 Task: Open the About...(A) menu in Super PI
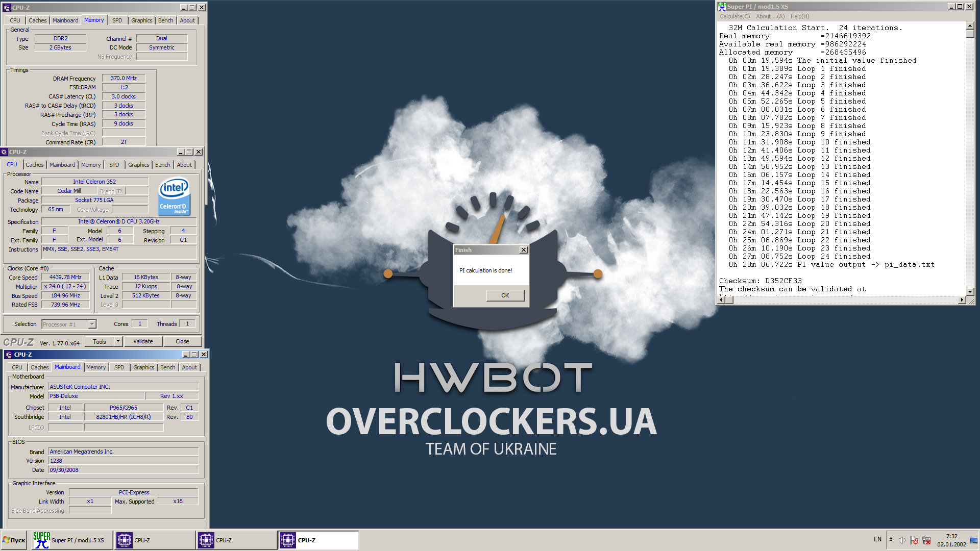pos(770,16)
